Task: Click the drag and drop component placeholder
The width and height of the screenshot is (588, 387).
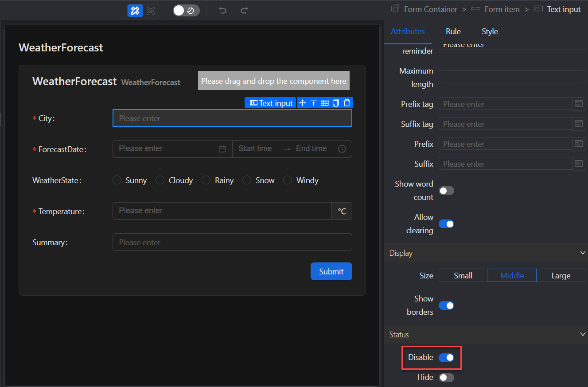Action: pos(274,81)
